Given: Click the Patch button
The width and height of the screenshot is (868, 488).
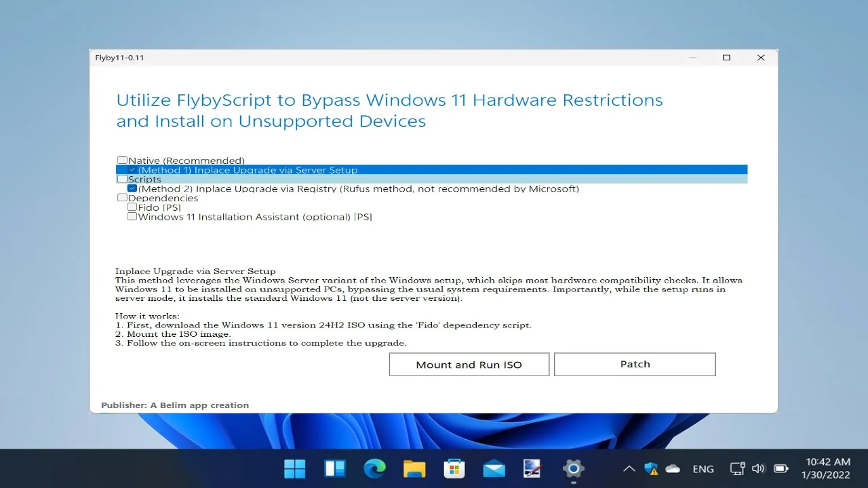Looking at the screenshot, I should (x=635, y=364).
